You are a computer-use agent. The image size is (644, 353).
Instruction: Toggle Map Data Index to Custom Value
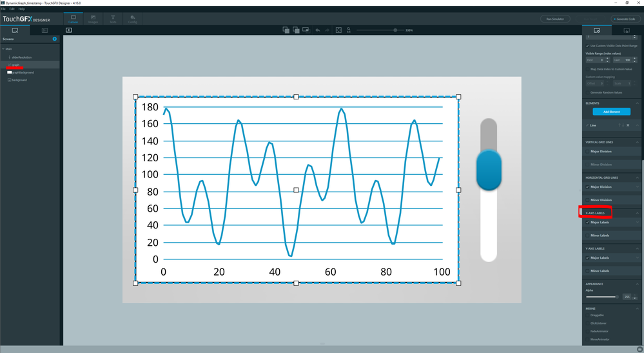point(587,69)
